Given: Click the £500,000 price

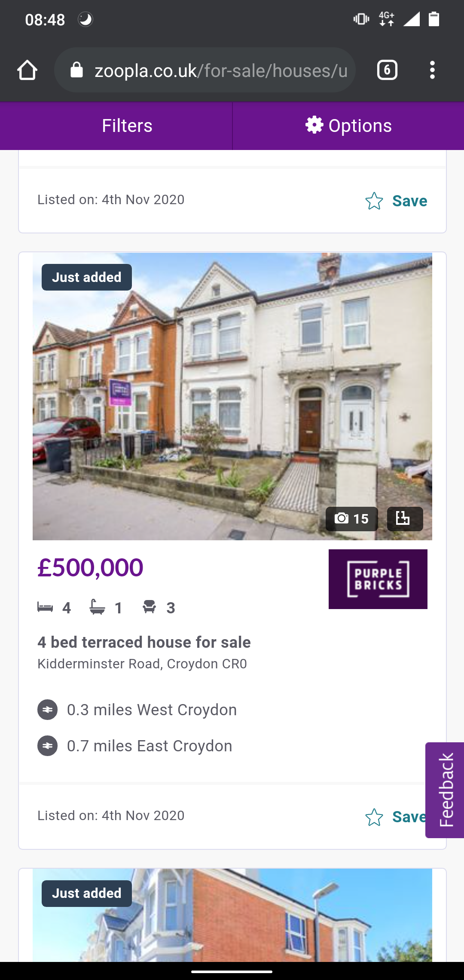Looking at the screenshot, I should click(x=90, y=567).
